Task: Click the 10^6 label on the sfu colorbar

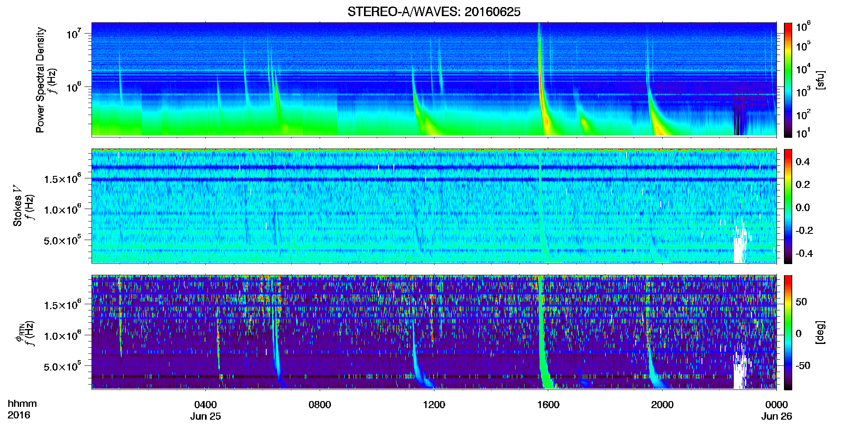Action: (x=804, y=26)
